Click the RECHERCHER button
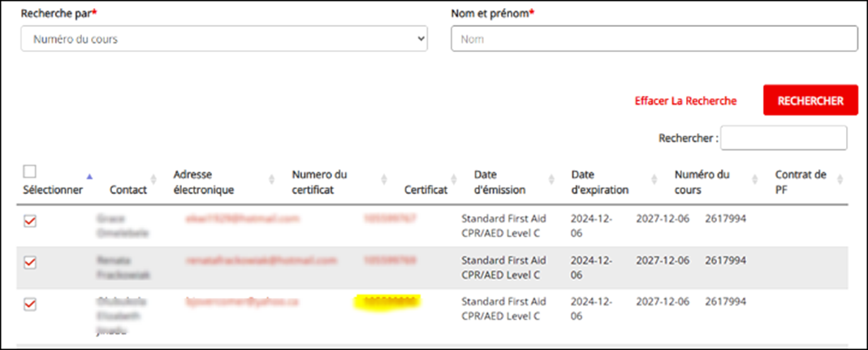This screenshot has width=868, height=350. (810, 100)
